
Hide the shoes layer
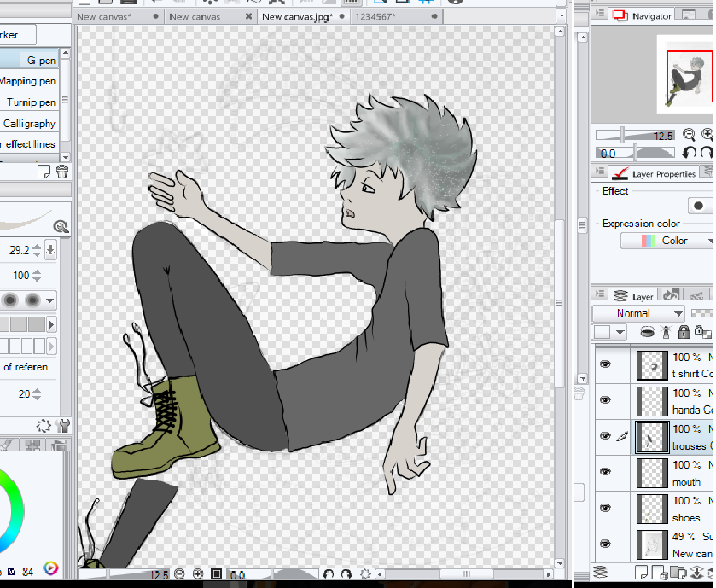click(x=605, y=508)
